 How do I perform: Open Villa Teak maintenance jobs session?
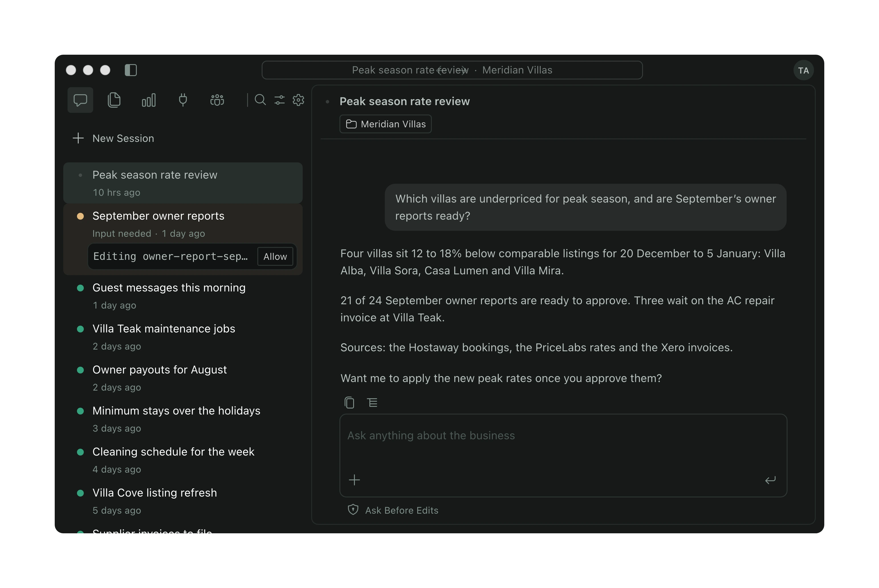[183, 337]
